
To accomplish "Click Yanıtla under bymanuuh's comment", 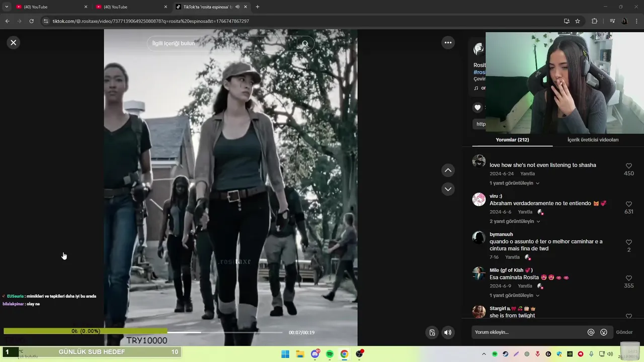I will click(x=512, y=257).
